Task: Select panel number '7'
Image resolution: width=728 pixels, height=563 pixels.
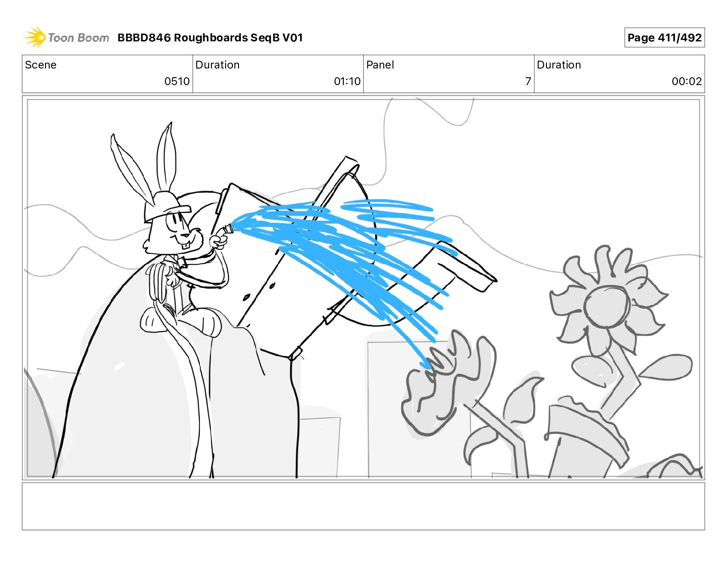Action: click(528, 81)
